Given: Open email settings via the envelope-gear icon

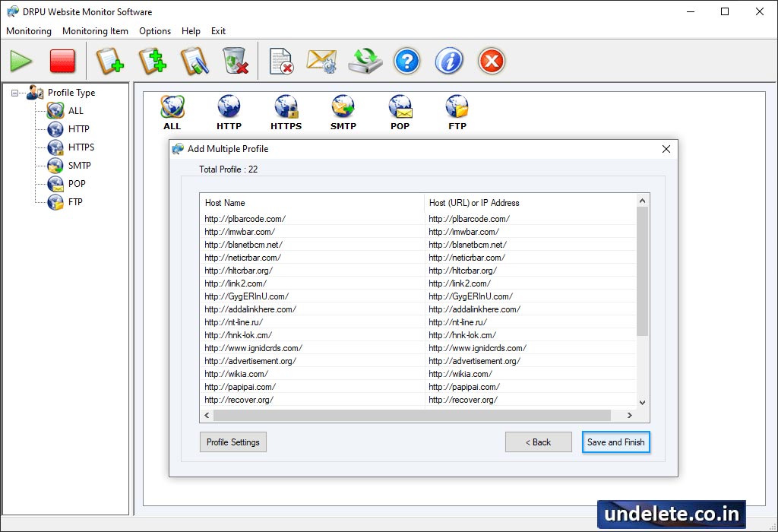Looking at the screenshot, I should point(321,61).
